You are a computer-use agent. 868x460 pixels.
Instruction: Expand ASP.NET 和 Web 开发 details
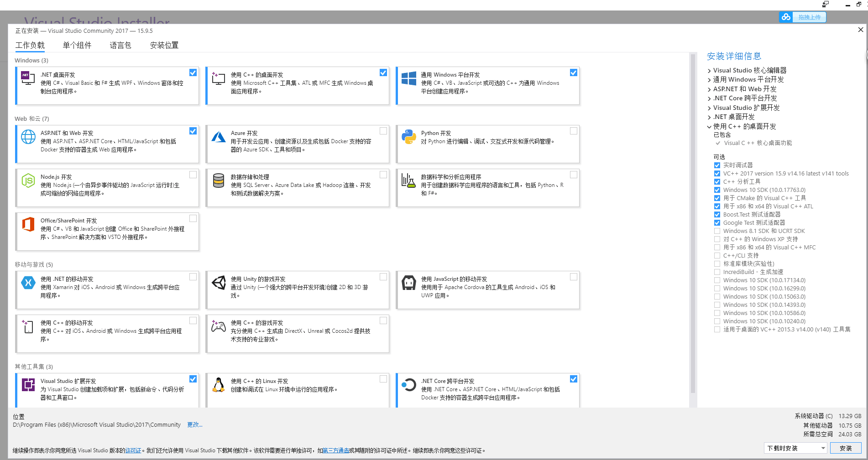click(x=709, y=89)
